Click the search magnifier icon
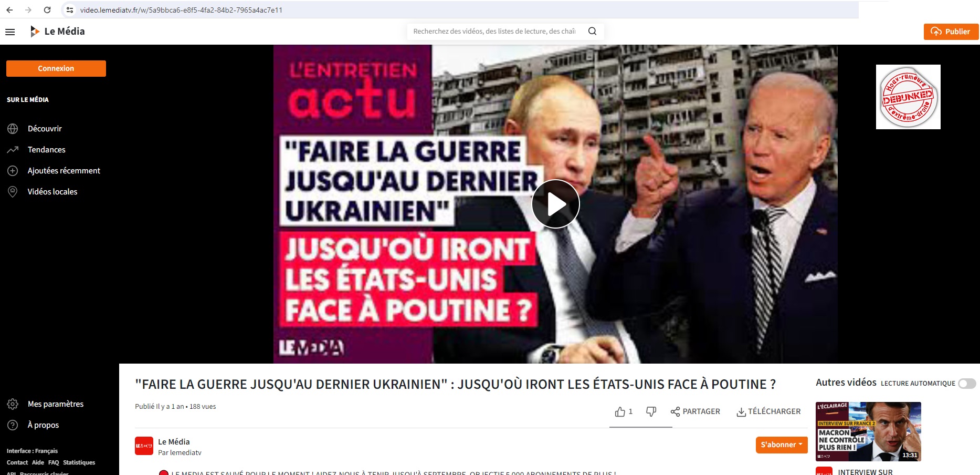 coord(592,31)
